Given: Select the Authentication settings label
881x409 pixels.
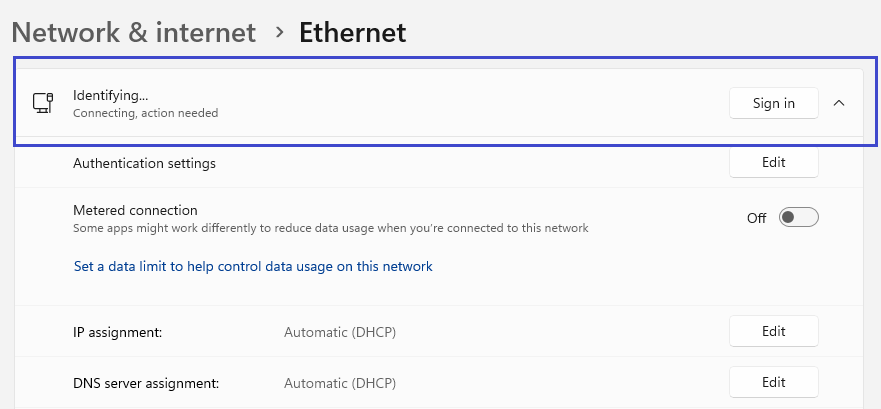Looking at the screenshot, I should click(144, 162).
